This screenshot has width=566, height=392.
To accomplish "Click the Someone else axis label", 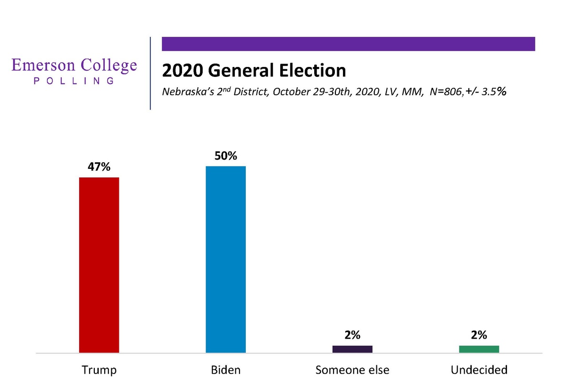I will 352,370.
